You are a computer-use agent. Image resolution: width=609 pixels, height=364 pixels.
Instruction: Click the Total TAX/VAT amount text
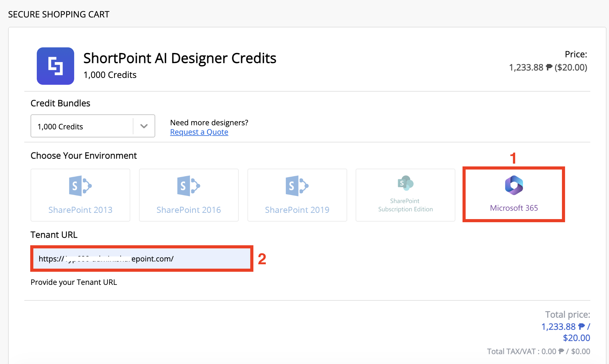[x=539, y=352]
